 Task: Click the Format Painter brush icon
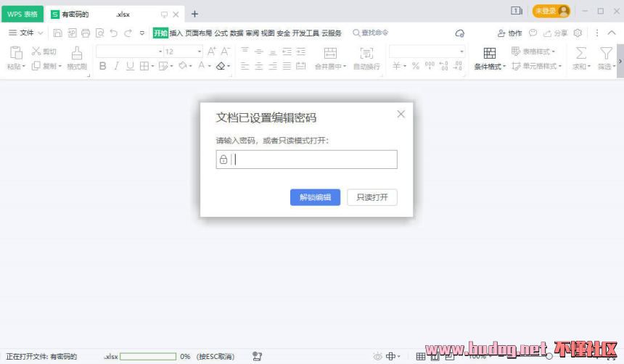(x=77, y=52)
